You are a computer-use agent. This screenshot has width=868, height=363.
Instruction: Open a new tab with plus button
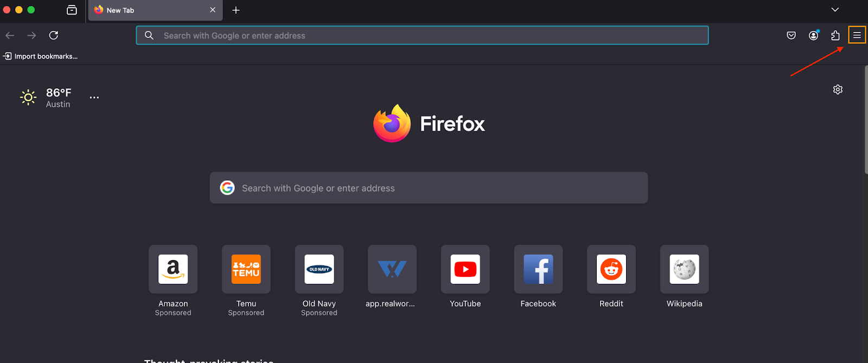(236, 10)
